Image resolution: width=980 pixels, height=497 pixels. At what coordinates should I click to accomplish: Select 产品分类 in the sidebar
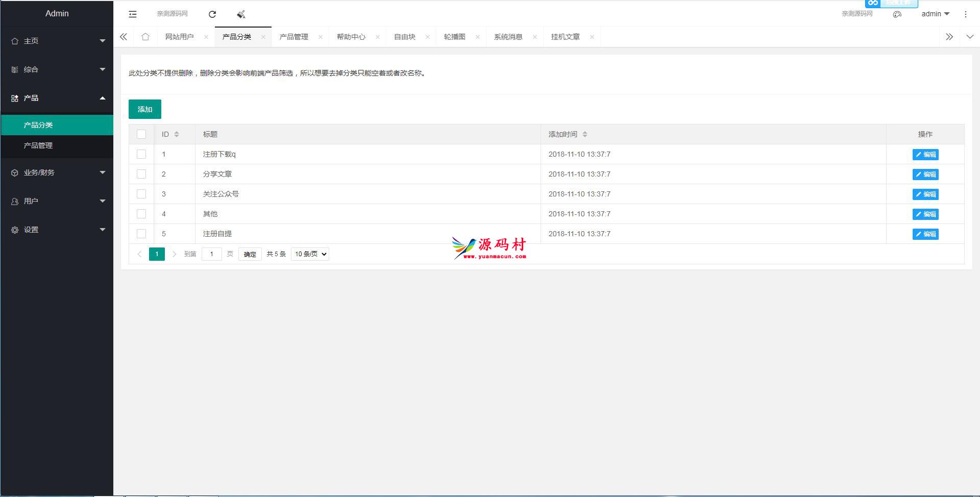pyautogui.click(x=57, y=125)
